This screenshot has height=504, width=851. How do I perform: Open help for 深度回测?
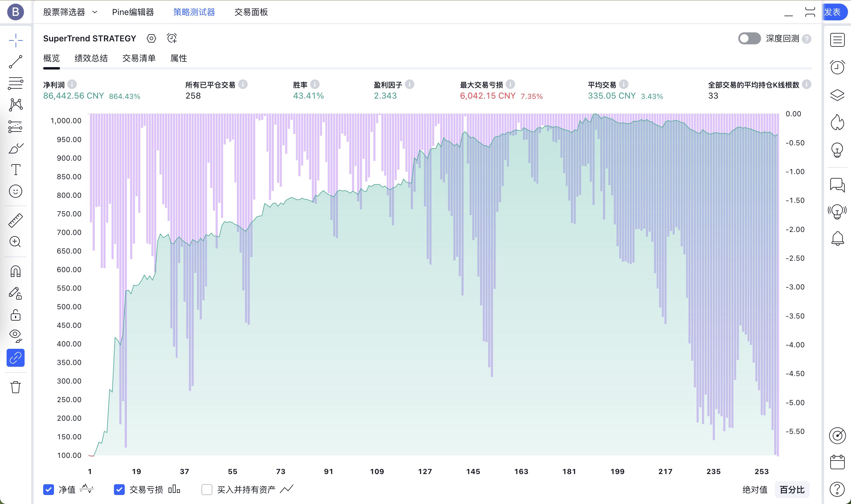pyautogui.click(x=807, y=39)
